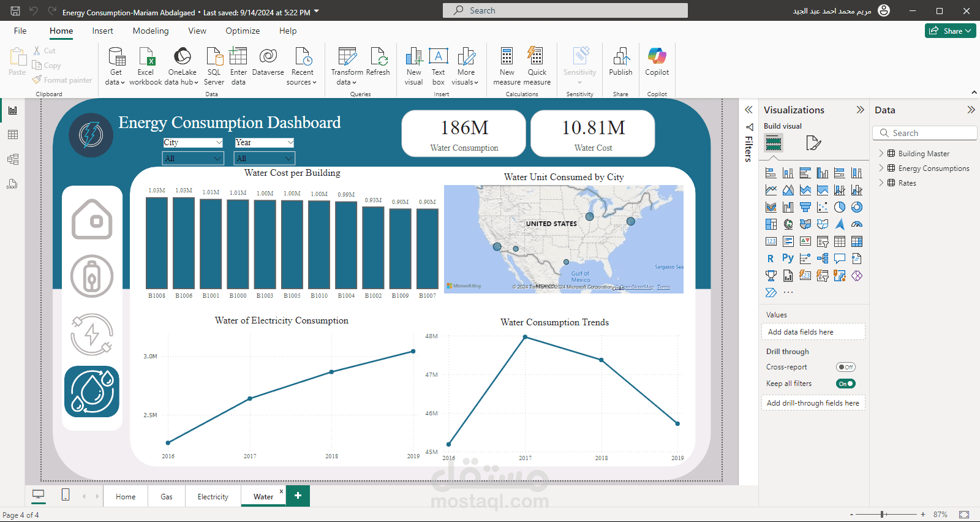Image resolution: width=980 pixels, height=522 pixels.
Task: Click the Share button
Action: pyautogui.click(x=950, y=31)
